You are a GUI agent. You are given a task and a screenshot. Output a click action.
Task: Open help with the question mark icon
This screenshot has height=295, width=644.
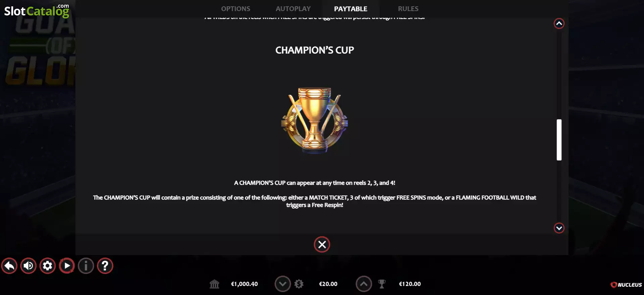105,266
